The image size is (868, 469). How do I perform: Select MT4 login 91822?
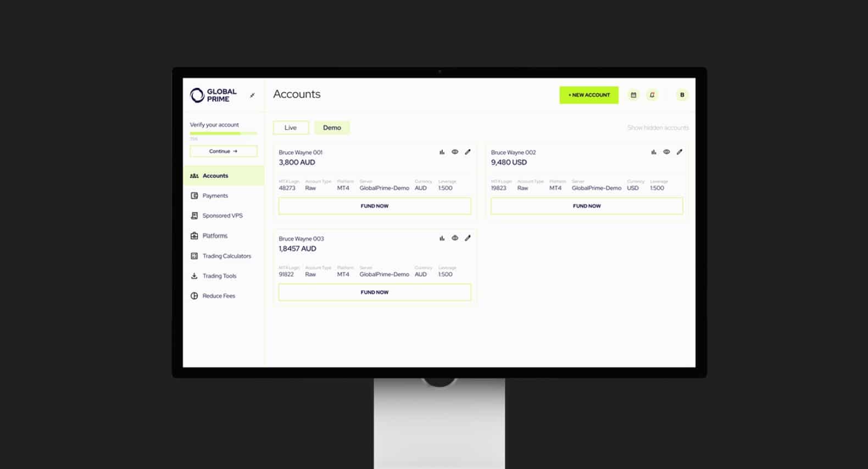pos(286,275)
